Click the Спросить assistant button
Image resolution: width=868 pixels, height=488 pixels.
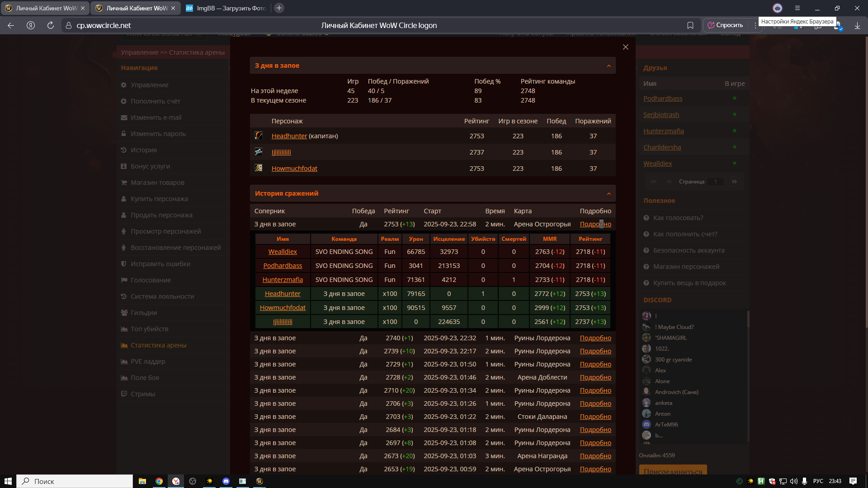pos(725,25)
